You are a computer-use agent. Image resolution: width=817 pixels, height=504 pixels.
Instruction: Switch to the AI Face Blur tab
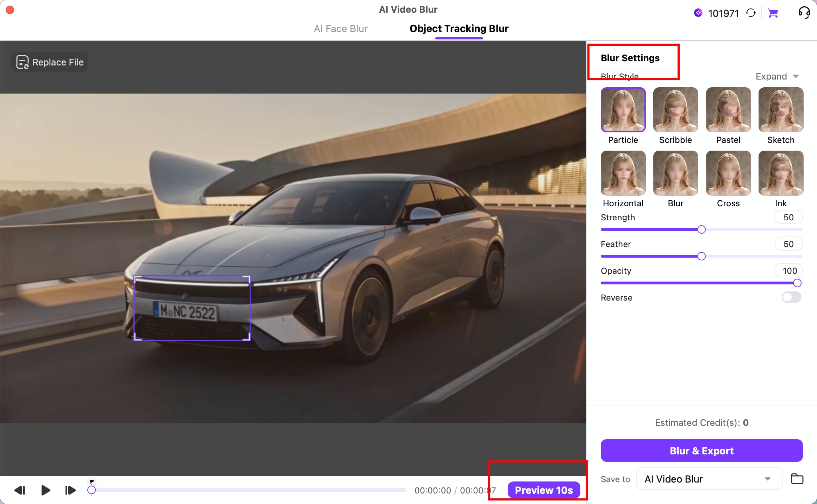click(x=341, y=29)
